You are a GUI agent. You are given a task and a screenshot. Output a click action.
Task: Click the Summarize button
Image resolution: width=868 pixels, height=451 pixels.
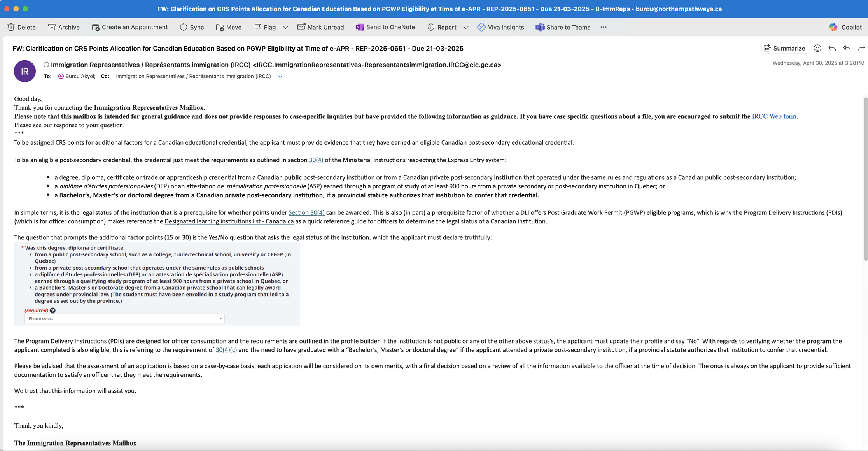(x=784, y=48)
